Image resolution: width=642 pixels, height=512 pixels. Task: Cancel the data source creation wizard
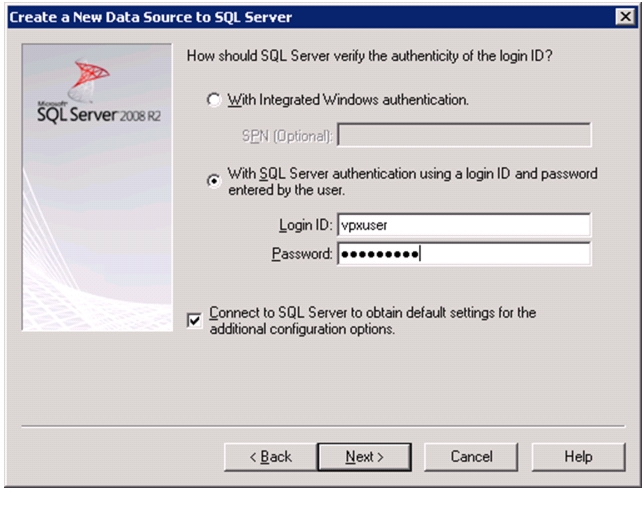click(471, 457)
